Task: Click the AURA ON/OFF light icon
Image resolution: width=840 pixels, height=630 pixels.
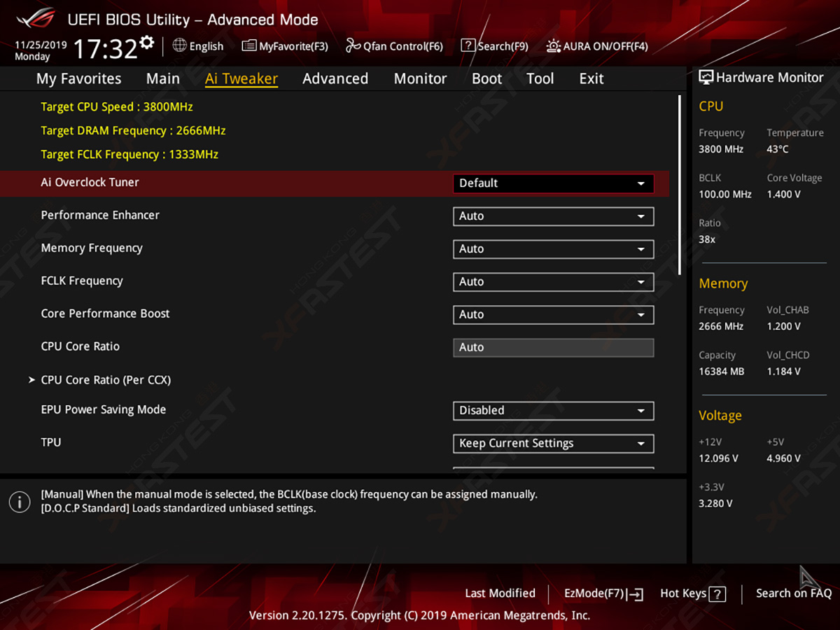Action: 554,46
